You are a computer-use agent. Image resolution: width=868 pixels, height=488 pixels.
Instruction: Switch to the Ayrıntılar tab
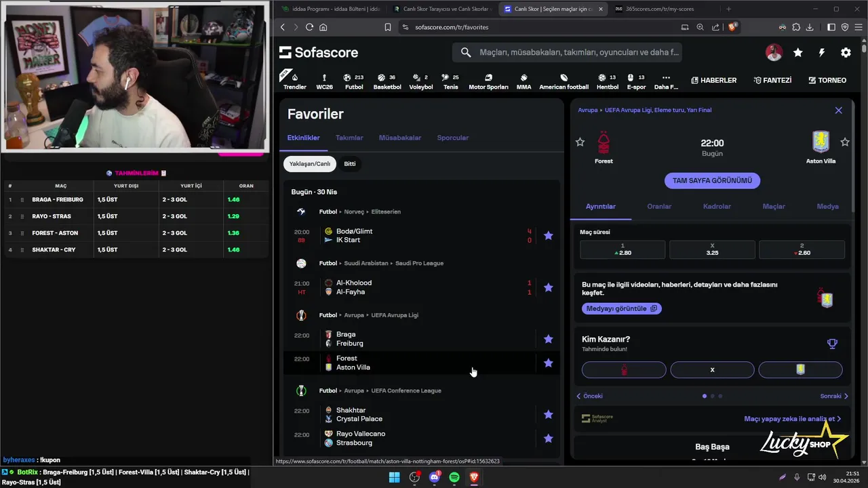point(601,207)
